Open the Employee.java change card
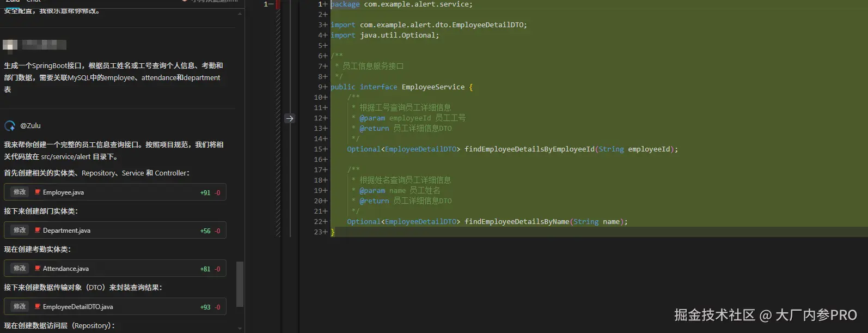The width and height of the screenshot is (868, 333). 115,192
